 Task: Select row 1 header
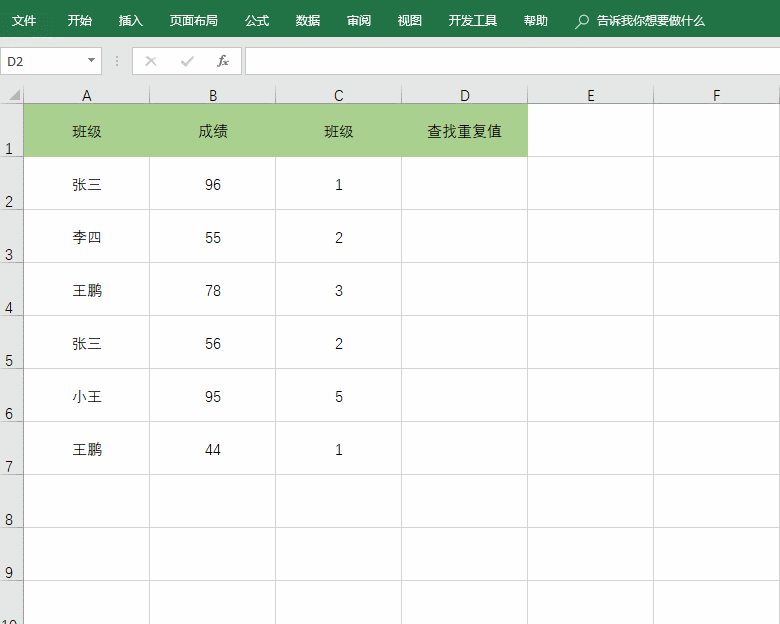coord(11,130)
